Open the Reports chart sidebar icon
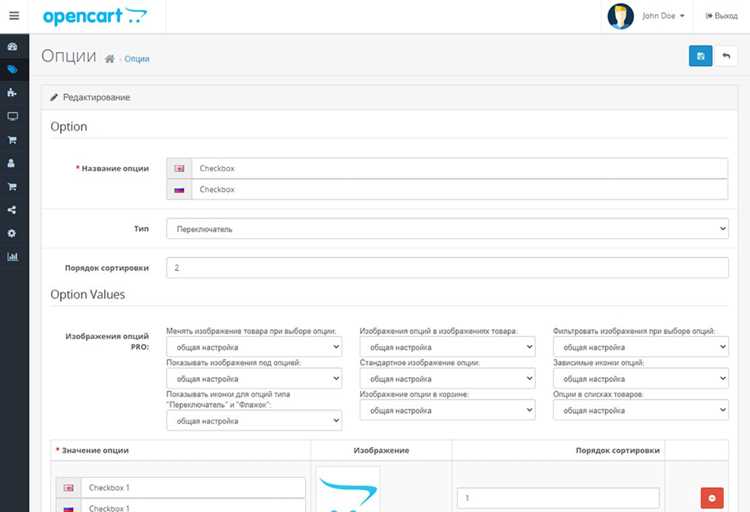This screenshot has height=512, width=750. pos(12,257)
